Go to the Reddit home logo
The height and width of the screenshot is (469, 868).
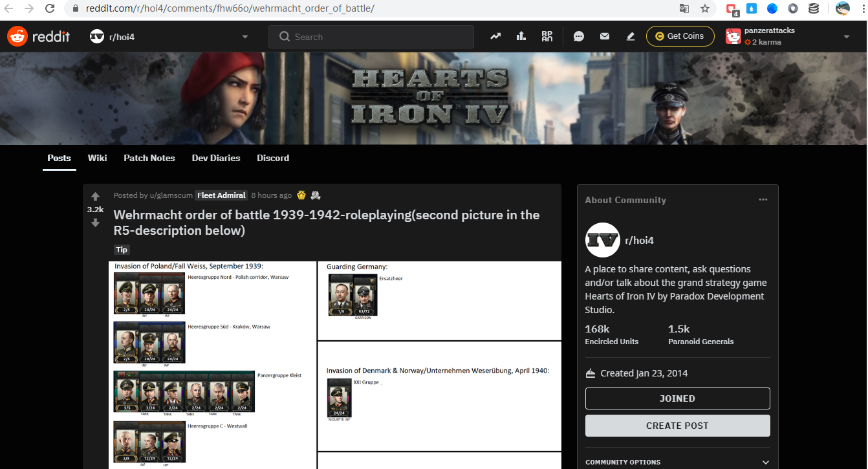[x=38, y=37]
